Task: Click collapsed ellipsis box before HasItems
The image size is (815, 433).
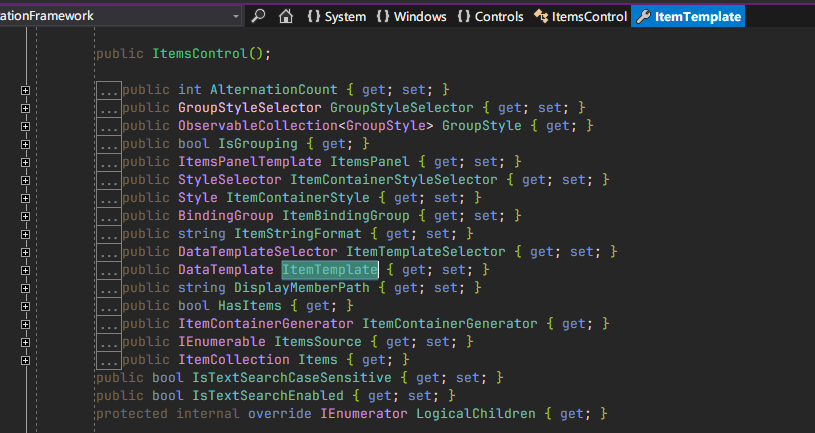Action: (x=109, y=306)
